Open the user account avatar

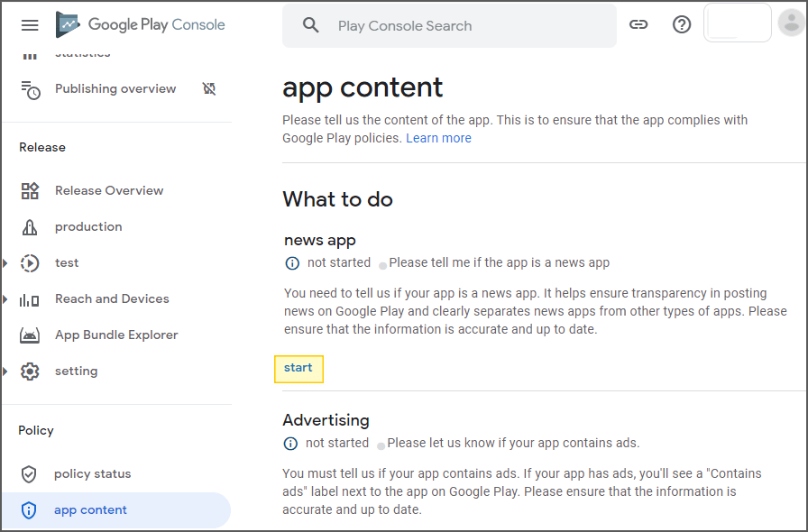(791, 24)
